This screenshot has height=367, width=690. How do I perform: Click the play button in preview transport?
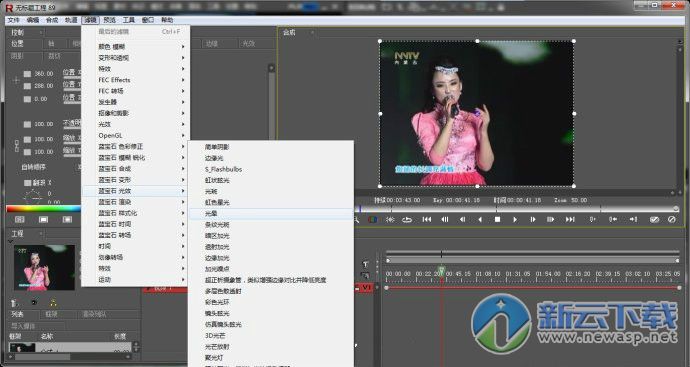coord(515,219)
